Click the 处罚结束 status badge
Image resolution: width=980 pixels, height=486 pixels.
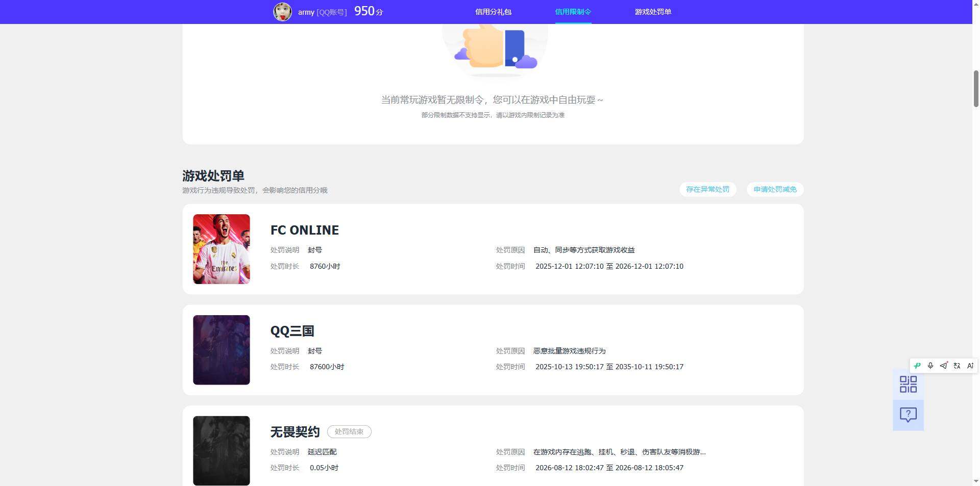349,431
